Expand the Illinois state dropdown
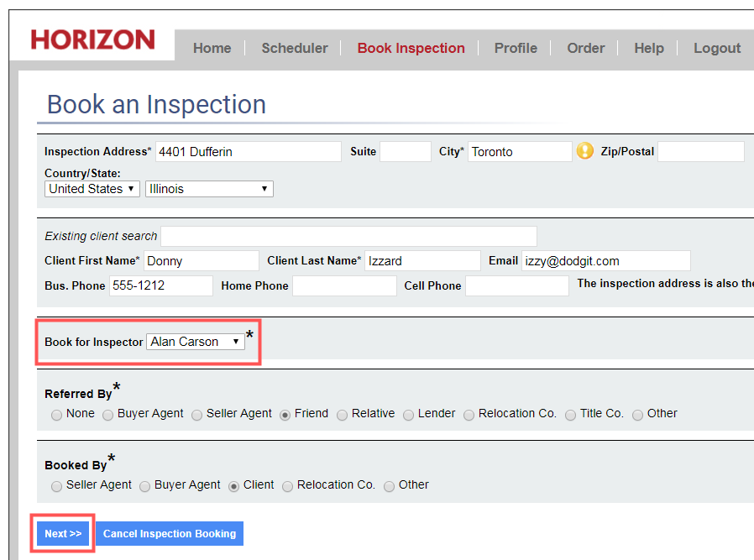 209,189
